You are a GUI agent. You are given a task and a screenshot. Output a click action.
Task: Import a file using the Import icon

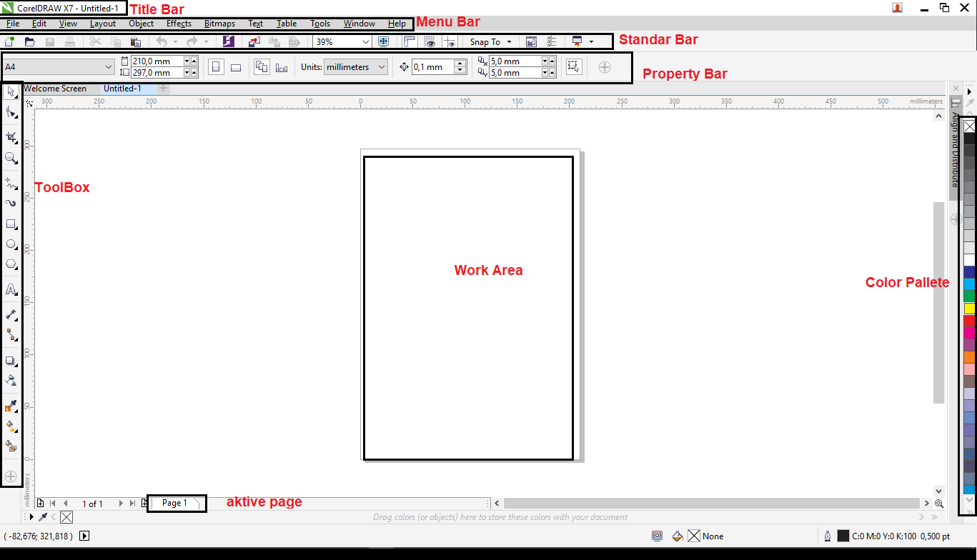click(254, 42)
